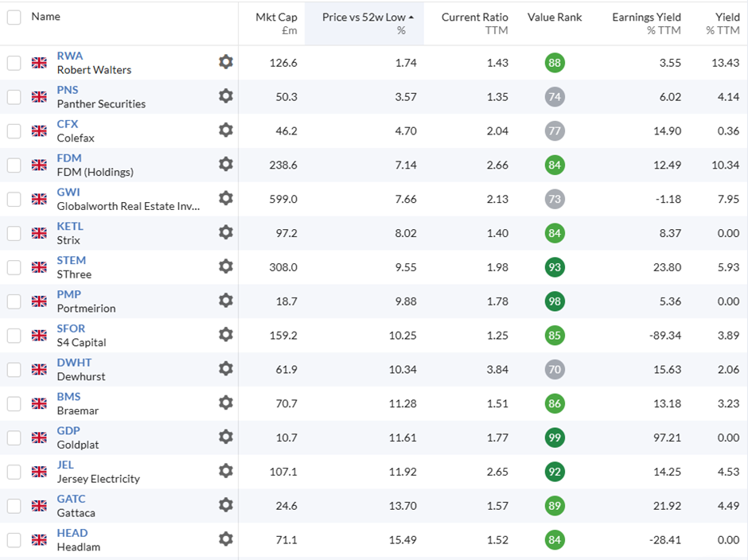Open the GATC ticker link

click(x=71, y=499)
